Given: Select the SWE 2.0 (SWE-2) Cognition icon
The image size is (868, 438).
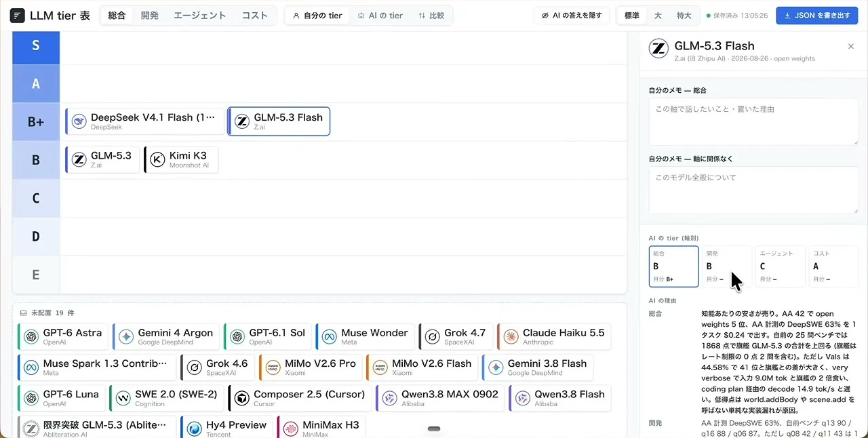Looking at the screenshot, I should point(123,398).
